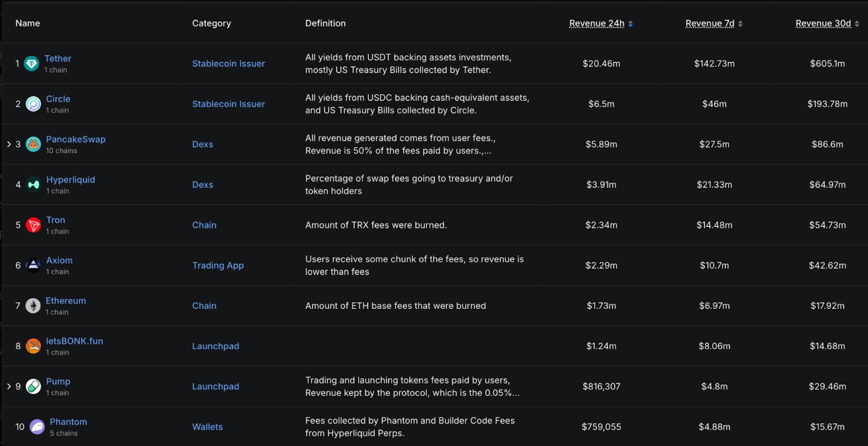Click Phantom's Builder Code Fees definition
The image size is (868, 446).
410,427
